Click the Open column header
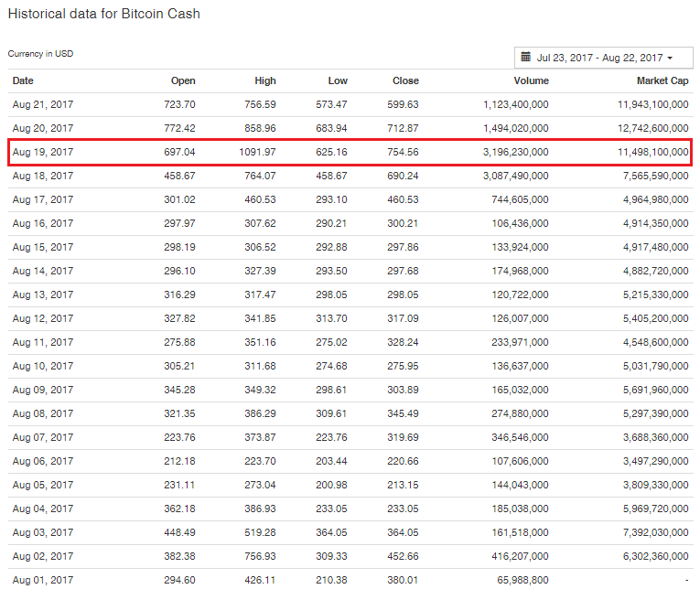700x589 pixels. [183, 80]
